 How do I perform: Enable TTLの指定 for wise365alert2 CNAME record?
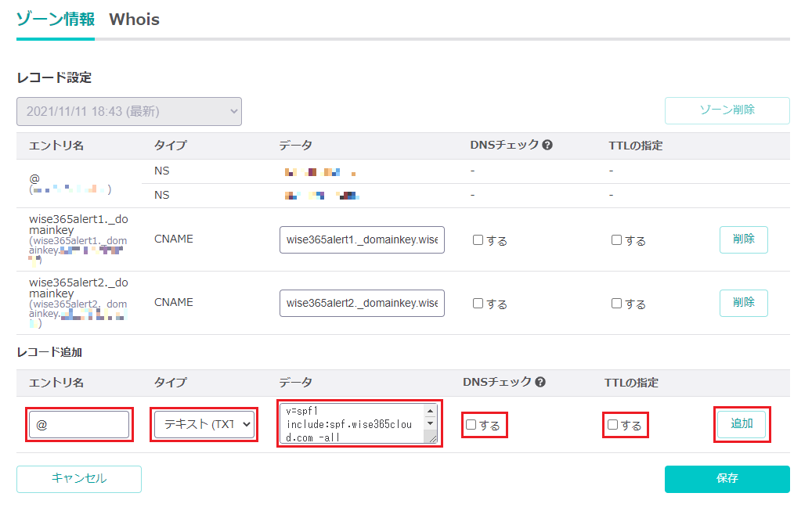click(617, 304)
